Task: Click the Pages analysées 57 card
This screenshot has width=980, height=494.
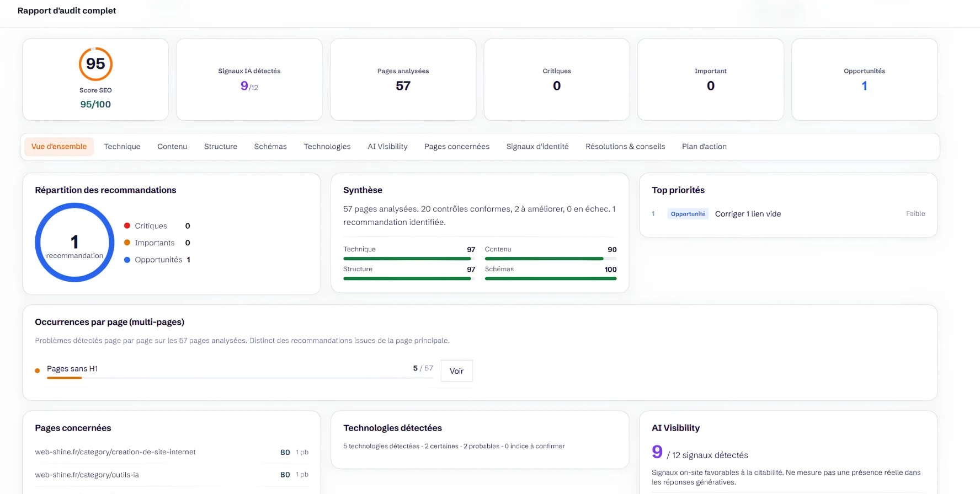Action: (x=403, y=79)
